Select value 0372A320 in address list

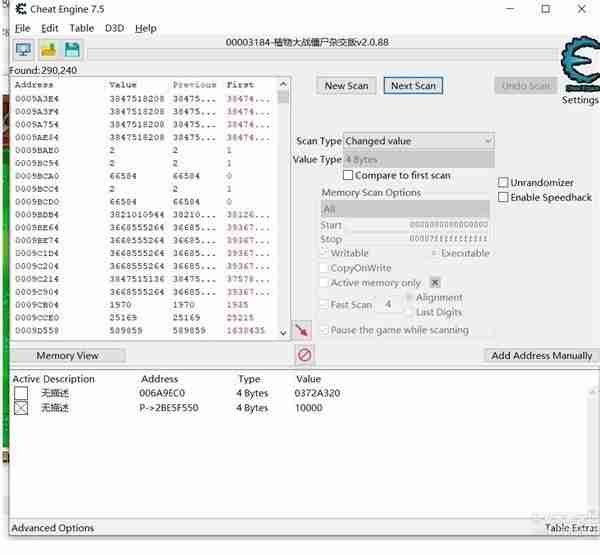[x=317, y=393]
